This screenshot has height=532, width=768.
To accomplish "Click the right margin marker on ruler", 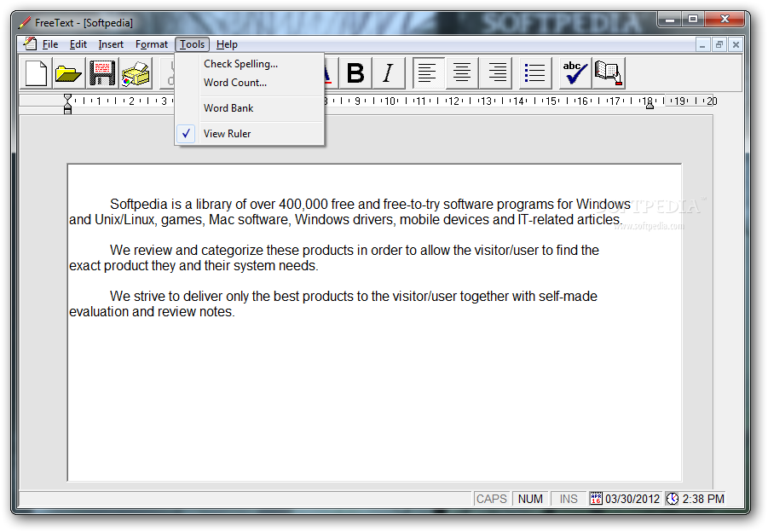I will tap(650, 105).
